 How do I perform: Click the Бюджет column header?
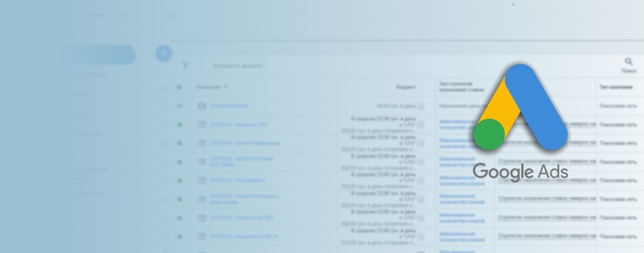coord(406,87)
